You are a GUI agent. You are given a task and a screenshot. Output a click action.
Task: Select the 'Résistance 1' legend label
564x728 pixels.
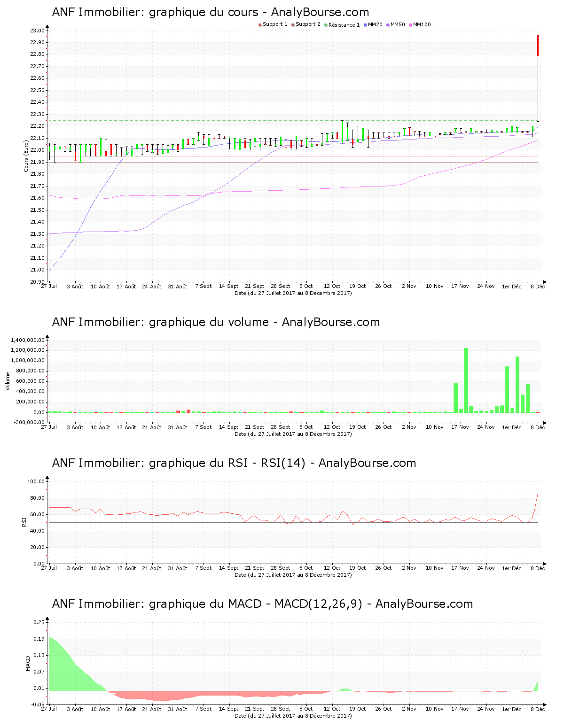point(344,25)
